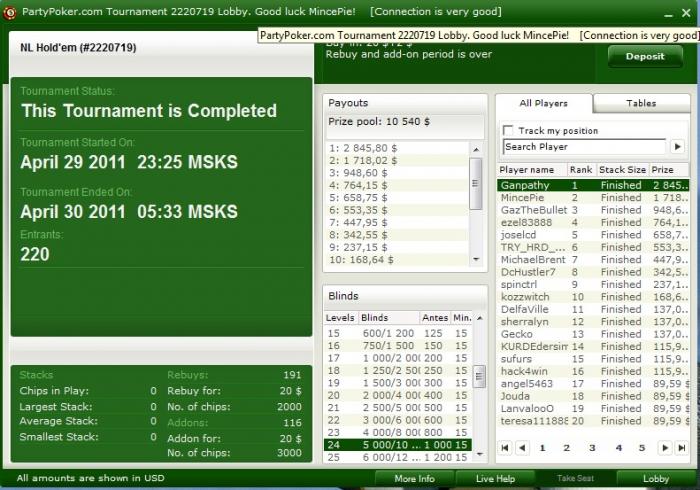The height and width of the screenshot is (490, 700).
Task: Select player row MincePie
Action: click(x=593, y=198)
